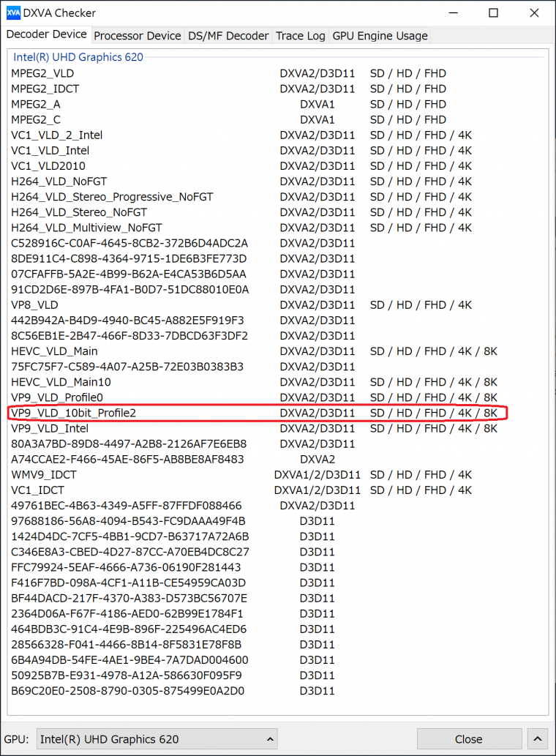
Task: Select the MPEG2_C decoder row
Action: (x=277, y=119)
